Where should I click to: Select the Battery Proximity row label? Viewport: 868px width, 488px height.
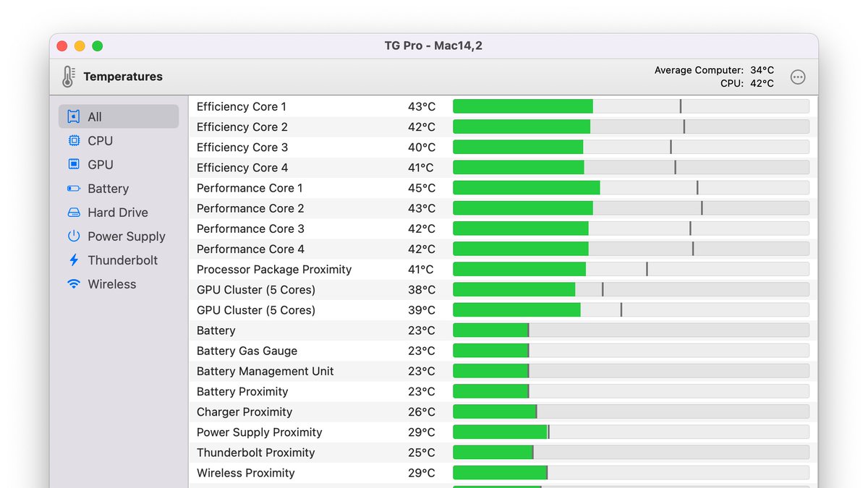click(242, 391)
